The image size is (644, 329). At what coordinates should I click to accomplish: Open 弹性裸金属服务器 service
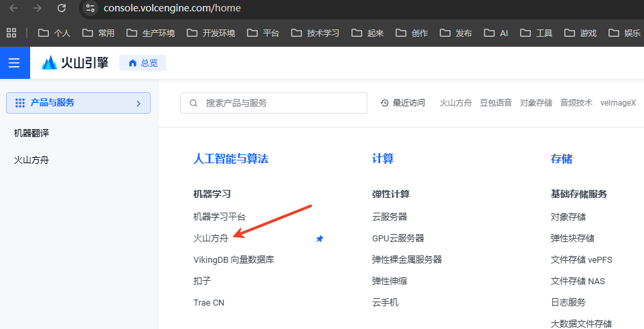407,259
